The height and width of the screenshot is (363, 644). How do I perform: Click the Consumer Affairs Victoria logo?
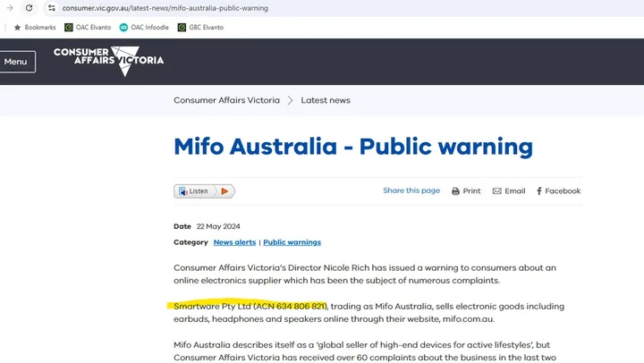tap(108, 61)
